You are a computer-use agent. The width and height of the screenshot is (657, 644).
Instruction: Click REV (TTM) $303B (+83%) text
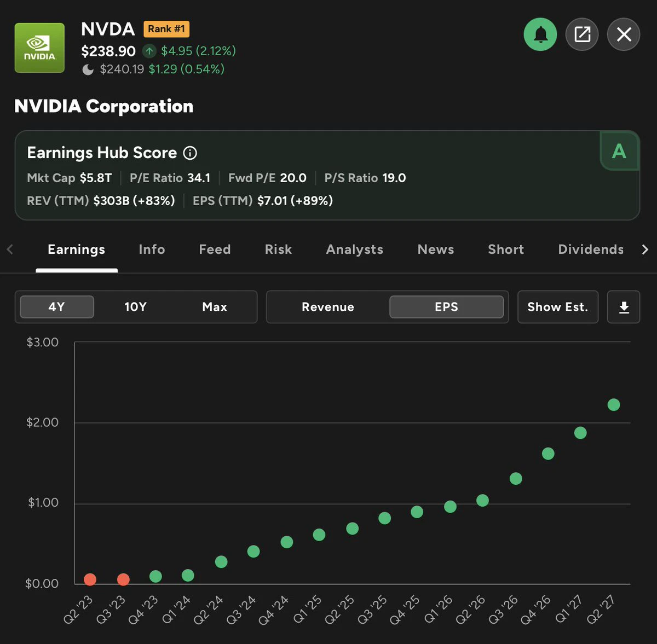click(101, 201)
